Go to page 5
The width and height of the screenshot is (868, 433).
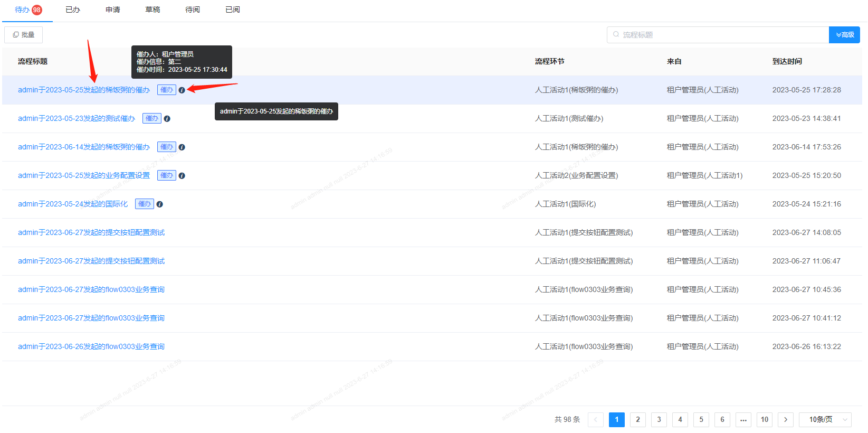701,420
